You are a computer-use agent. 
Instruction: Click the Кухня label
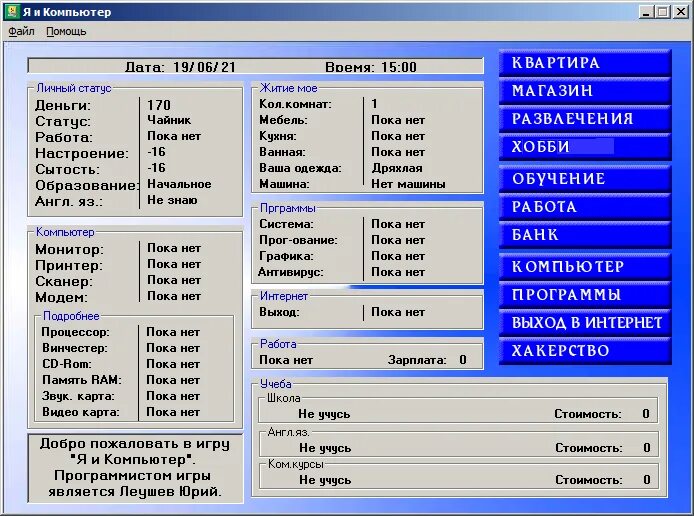(x=278, y=136)
